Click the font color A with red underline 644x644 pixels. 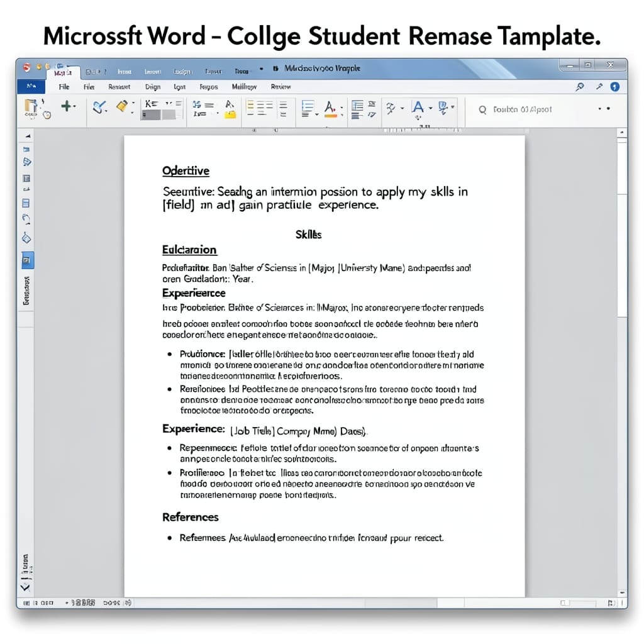pyautogui.click(x=330, y=109)
